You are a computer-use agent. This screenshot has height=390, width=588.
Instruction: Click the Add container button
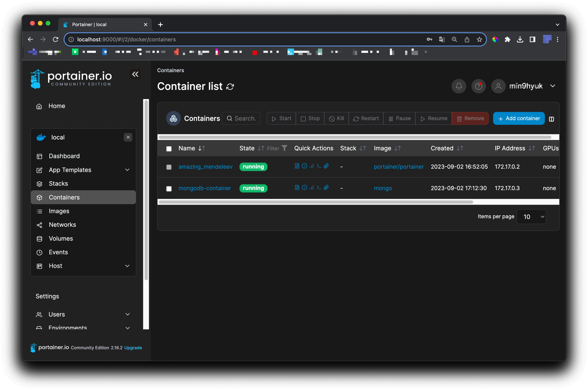coord(519,118)
